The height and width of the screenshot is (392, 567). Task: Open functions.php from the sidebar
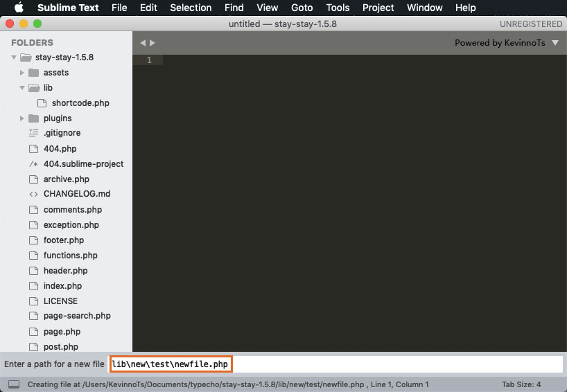pos(71,256)
